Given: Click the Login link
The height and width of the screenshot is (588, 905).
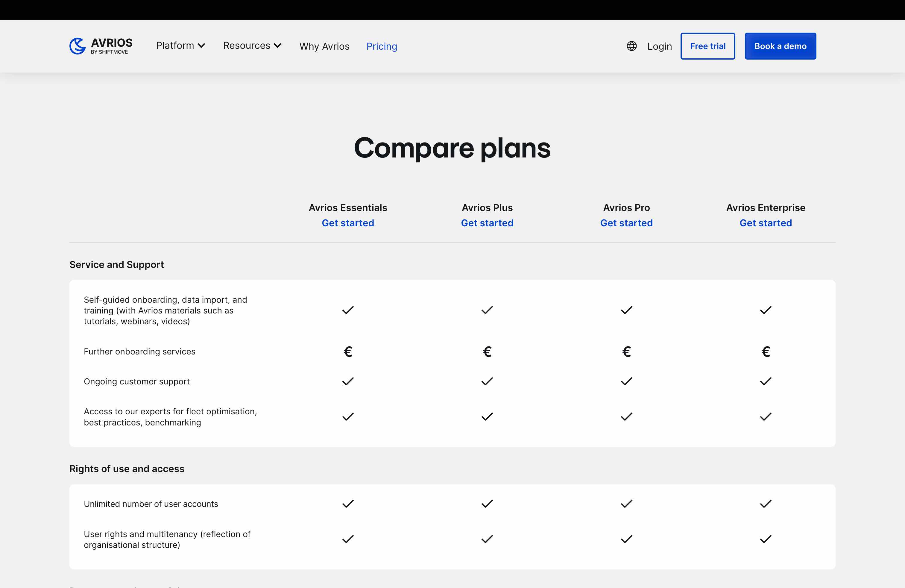Looking at the screenshot, I should (659, 46).
